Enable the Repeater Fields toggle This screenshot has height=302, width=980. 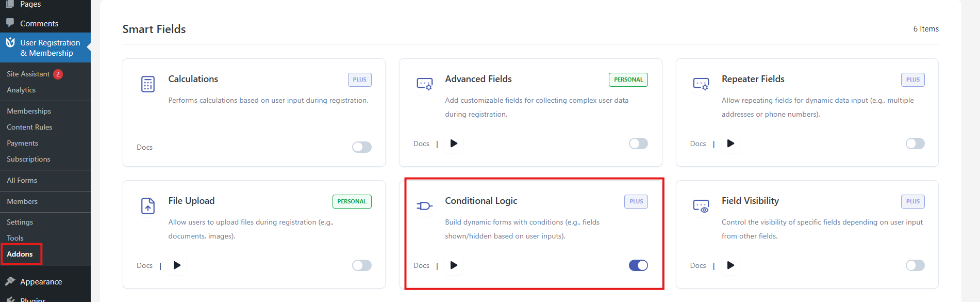[x=915, y=144]
